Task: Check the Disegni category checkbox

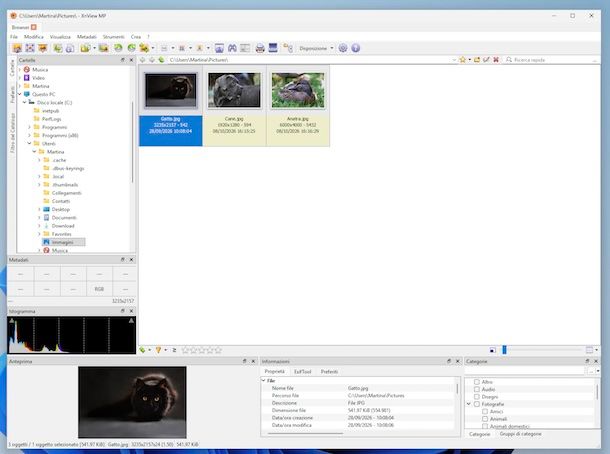Action: click(x=477, y=397)
